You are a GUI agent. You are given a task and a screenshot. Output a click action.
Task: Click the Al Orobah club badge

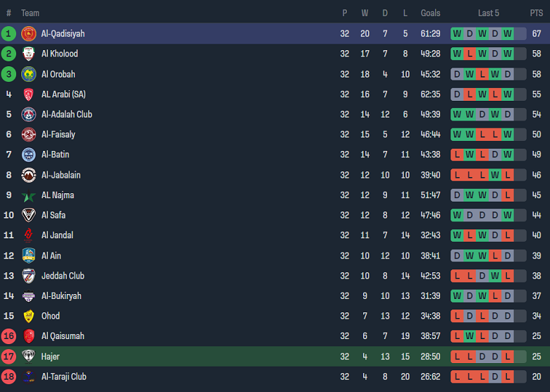(x=29, y=74)
